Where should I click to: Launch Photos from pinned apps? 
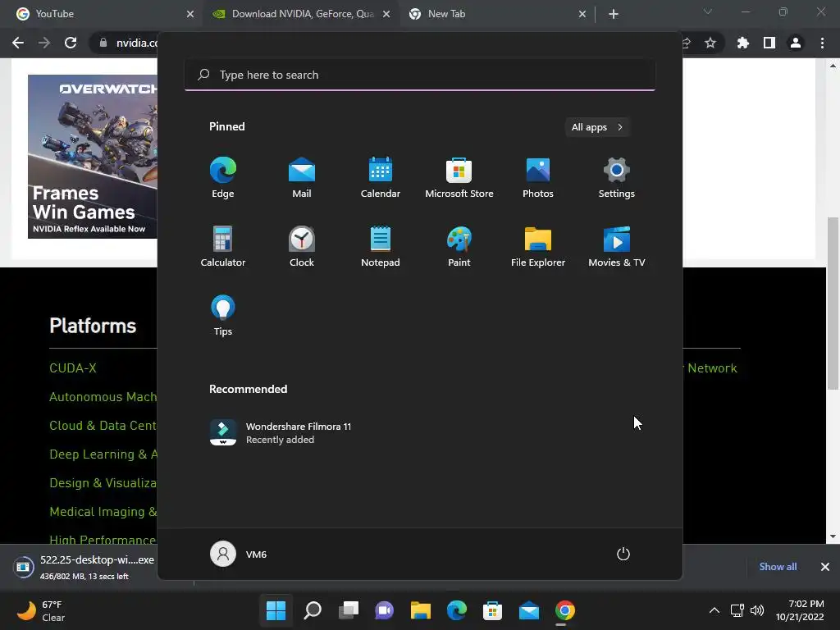click(x=538, y=178)
